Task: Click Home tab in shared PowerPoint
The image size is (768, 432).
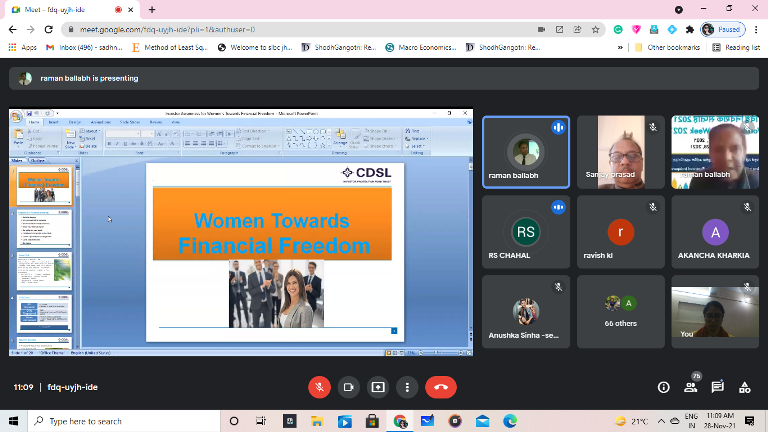Action: pos(34,122)
